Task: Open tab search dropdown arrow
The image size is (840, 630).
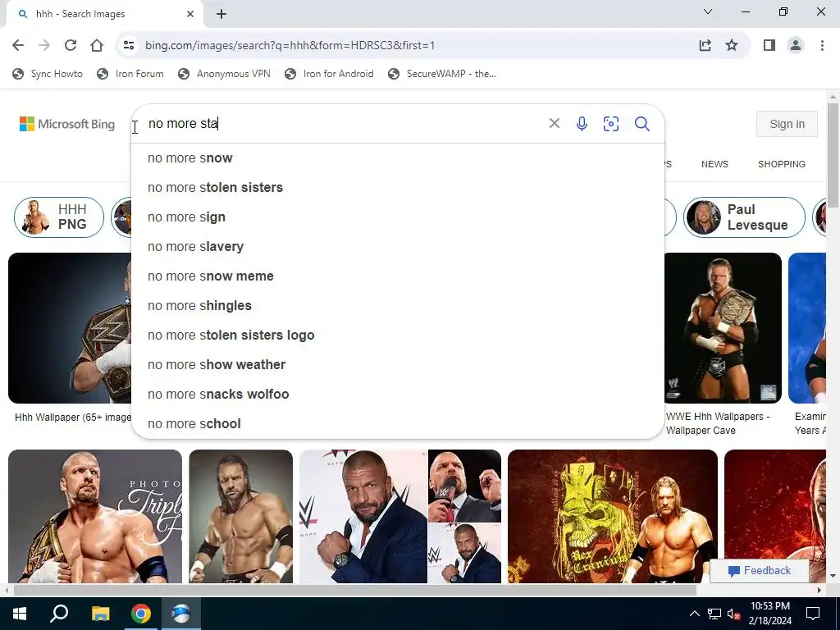Action: pyautogui.click(x=708, y=11)
